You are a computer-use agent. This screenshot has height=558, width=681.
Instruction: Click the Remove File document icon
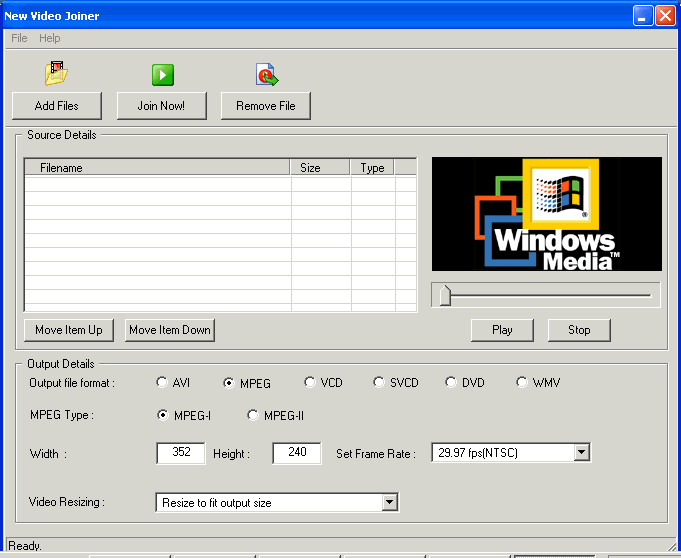[x=267, y=74]
